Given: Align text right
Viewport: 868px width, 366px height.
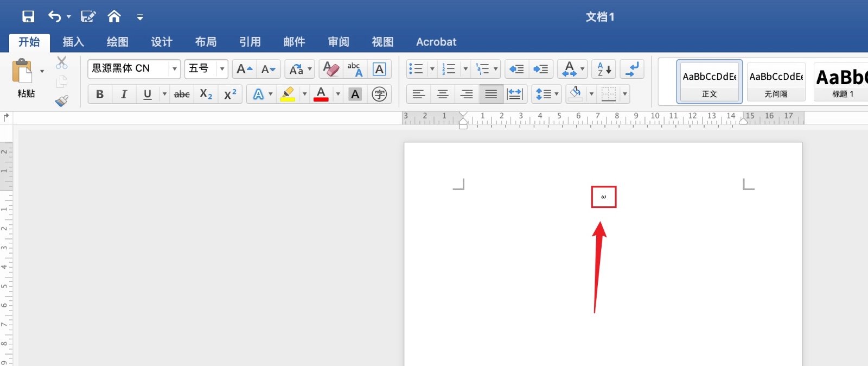Looking at the screenshot, I should pos(467,94).
